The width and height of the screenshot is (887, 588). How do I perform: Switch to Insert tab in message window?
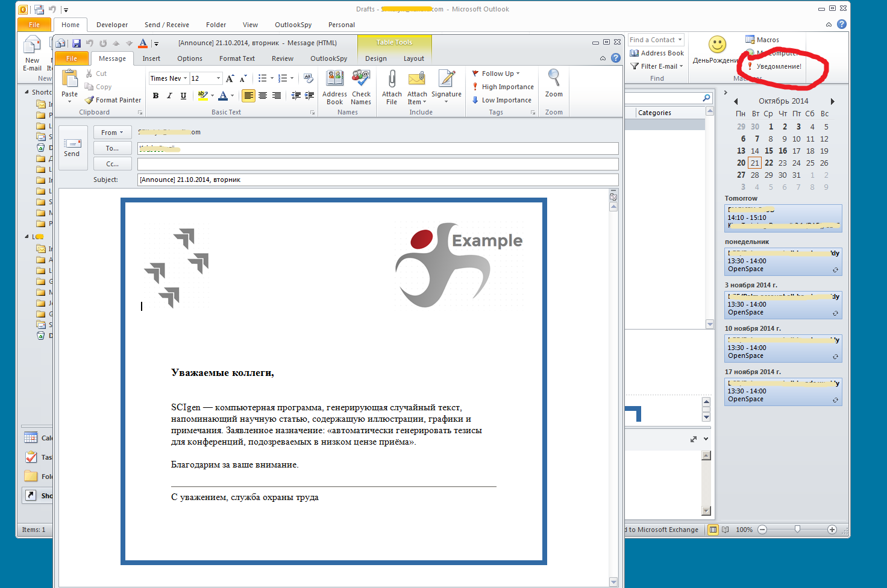click(151, 58)
